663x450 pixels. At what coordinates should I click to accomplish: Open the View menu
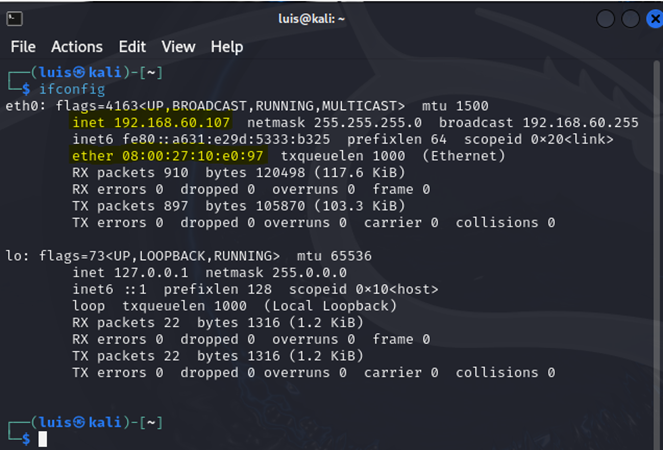click(178, 47)
